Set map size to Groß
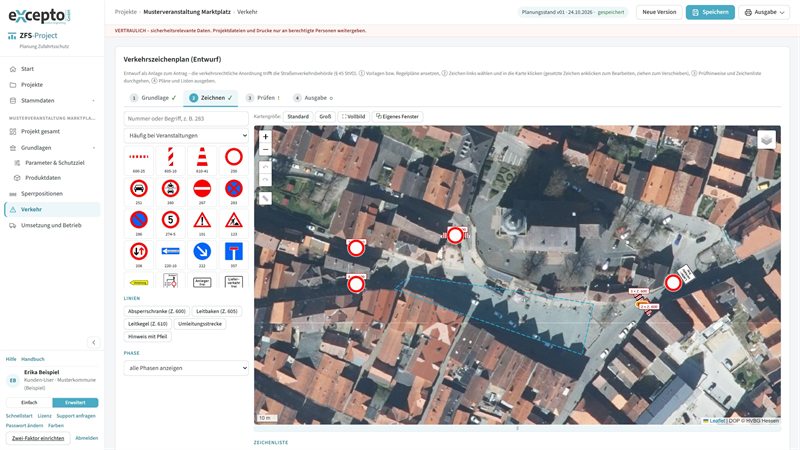The height and width of the screenshot is (450, 800). tap(325, 116)
